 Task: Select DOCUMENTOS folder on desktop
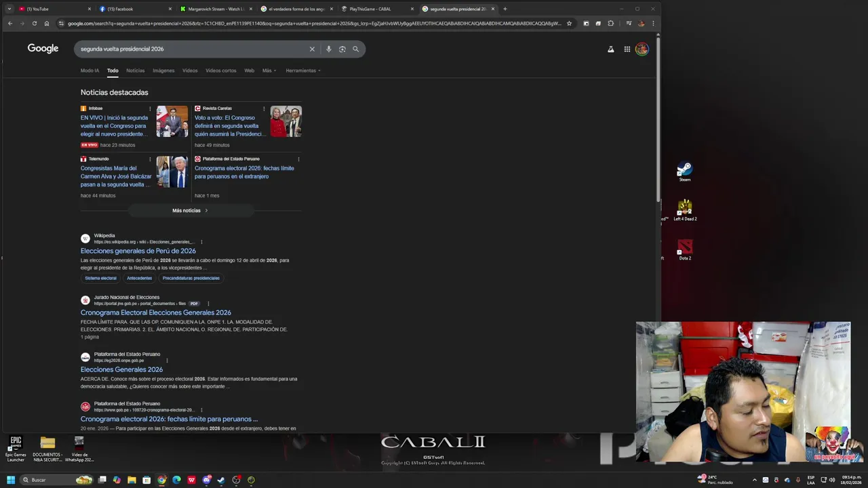pyautogui.click(x=47, y=449)
